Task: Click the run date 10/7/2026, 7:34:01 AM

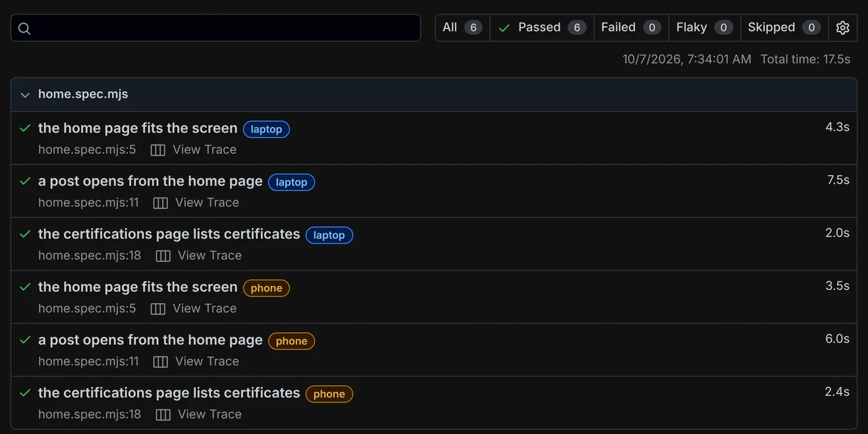Action: (687, 60)
